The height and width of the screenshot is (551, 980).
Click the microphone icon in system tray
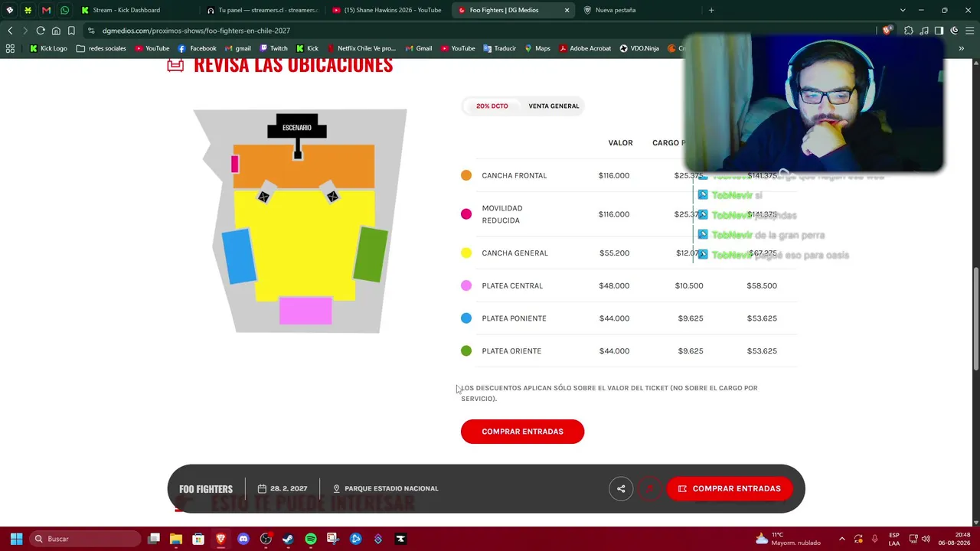click(874, 539)
